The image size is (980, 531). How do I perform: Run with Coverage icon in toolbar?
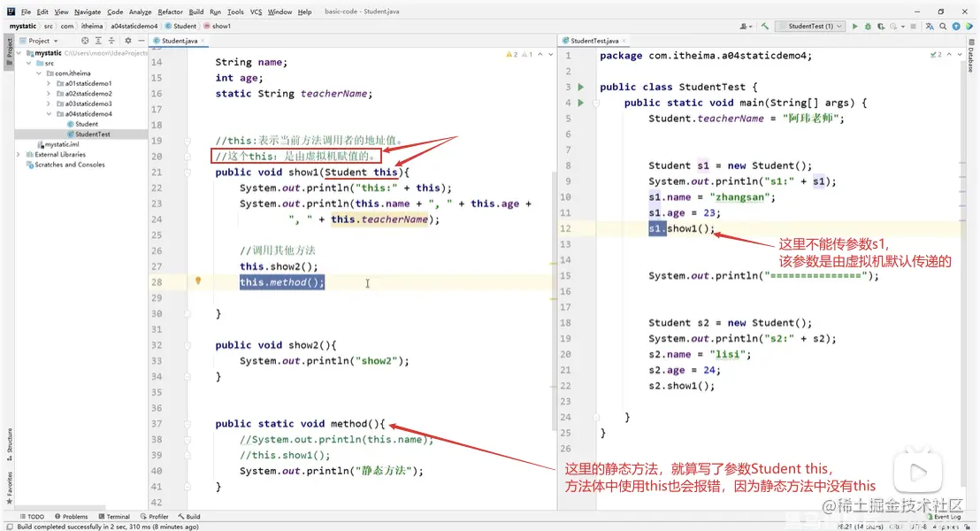click(x=881, y=27)
